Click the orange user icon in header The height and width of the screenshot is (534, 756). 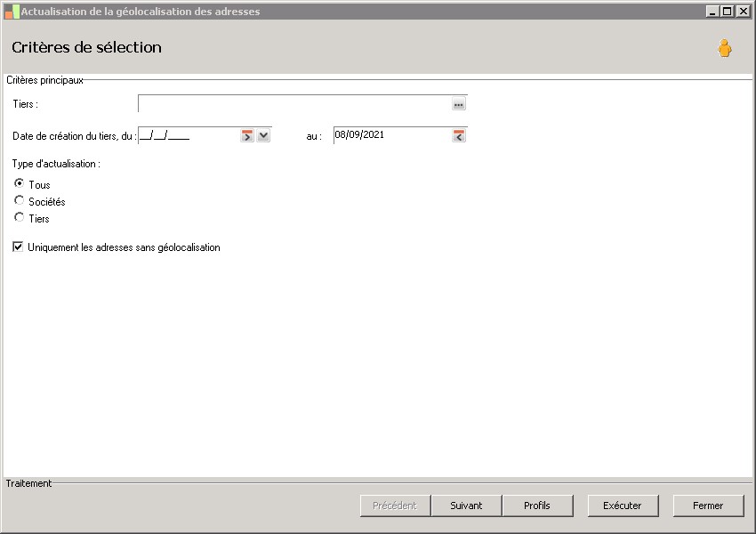(x=724, y=48)
